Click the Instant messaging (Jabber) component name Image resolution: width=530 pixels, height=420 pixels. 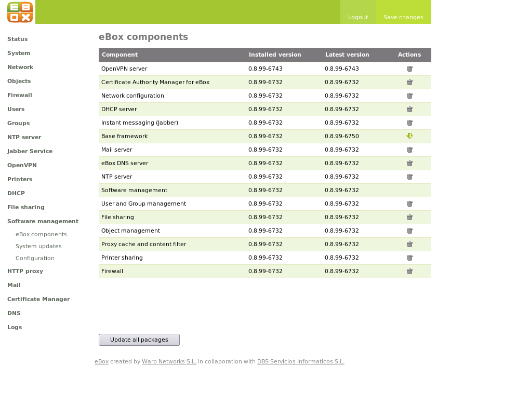pyautogui.click(x=140, y=123)
